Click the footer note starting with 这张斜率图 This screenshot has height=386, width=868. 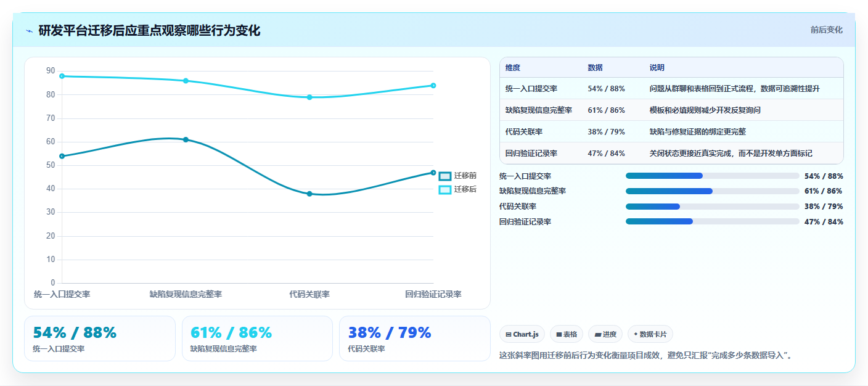(645, 355)
